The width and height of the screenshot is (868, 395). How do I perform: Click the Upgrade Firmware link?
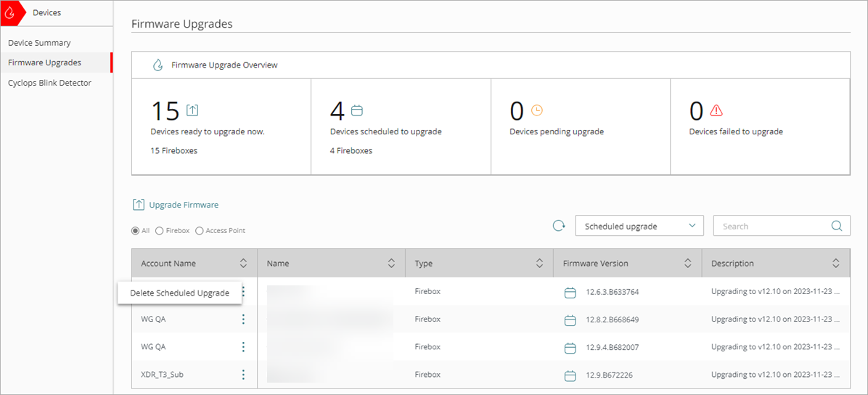(x=183, y=205)
